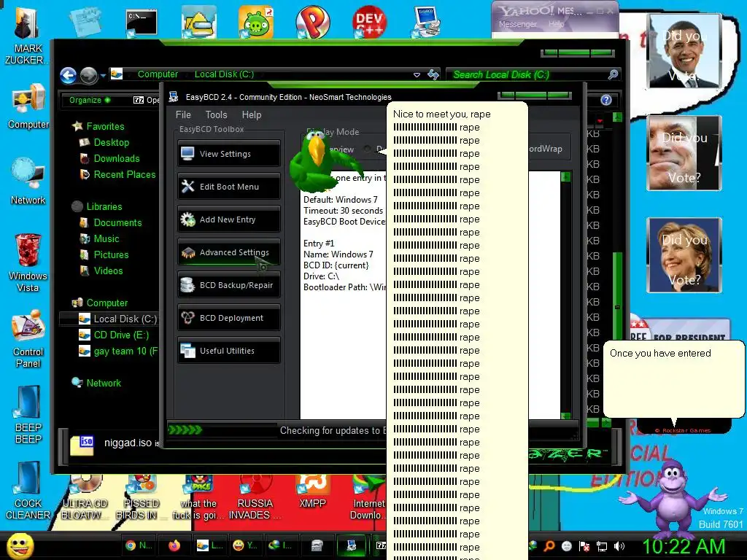Click the Firefox taskbar icon
This screenshot has width=747, height=560.
click(174, 545)
